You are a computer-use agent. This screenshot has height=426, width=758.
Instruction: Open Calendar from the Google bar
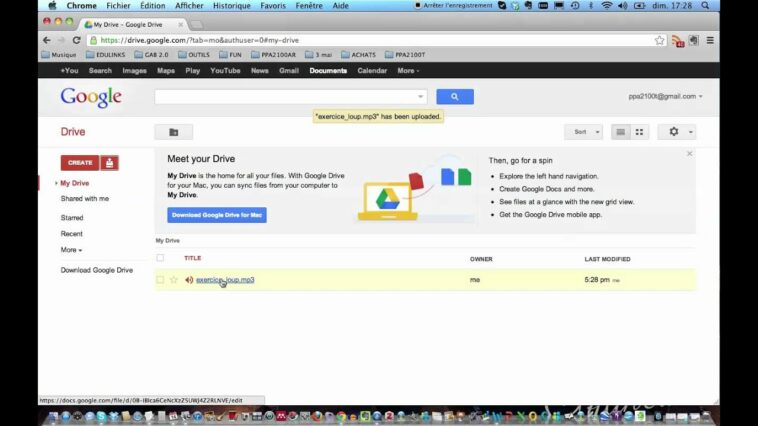[x=372, y=71]
